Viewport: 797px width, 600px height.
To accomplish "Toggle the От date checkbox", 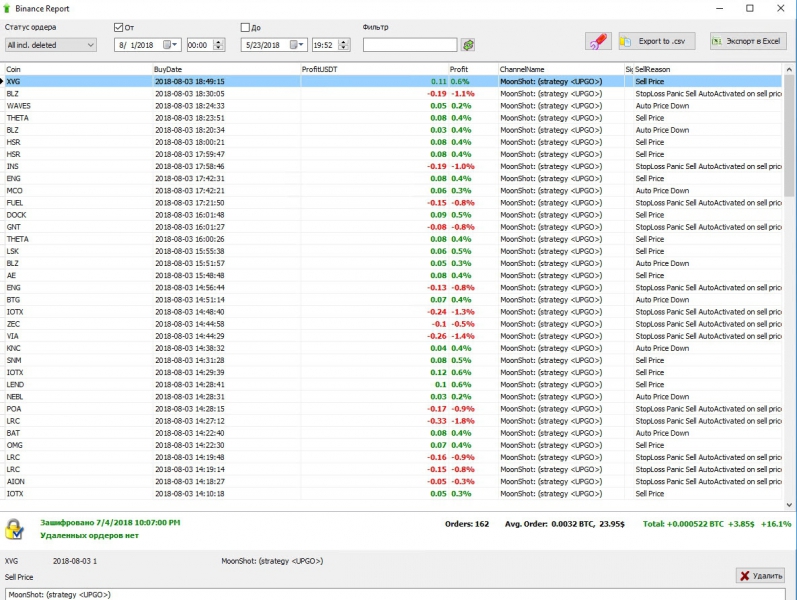I will point(118,27).
